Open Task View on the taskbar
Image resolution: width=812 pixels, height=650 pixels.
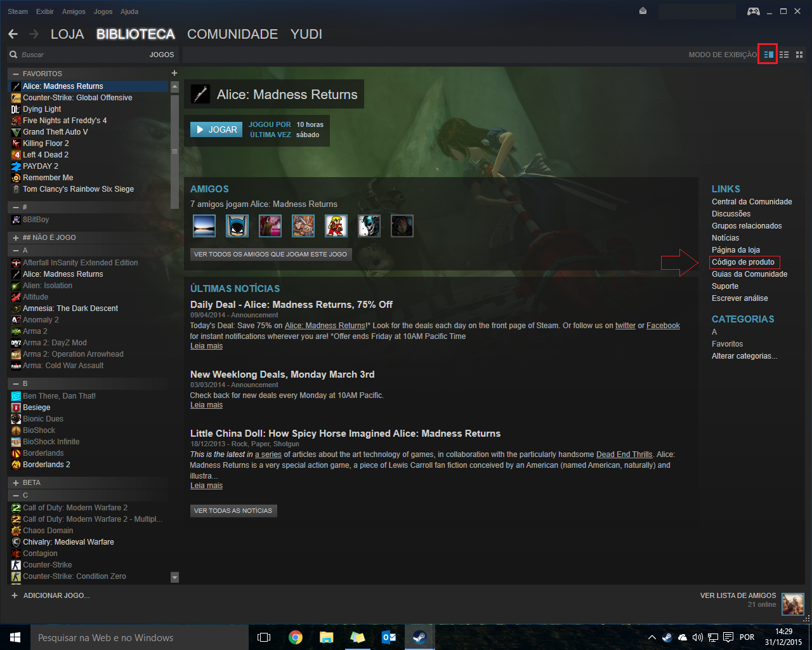(264, 637)
